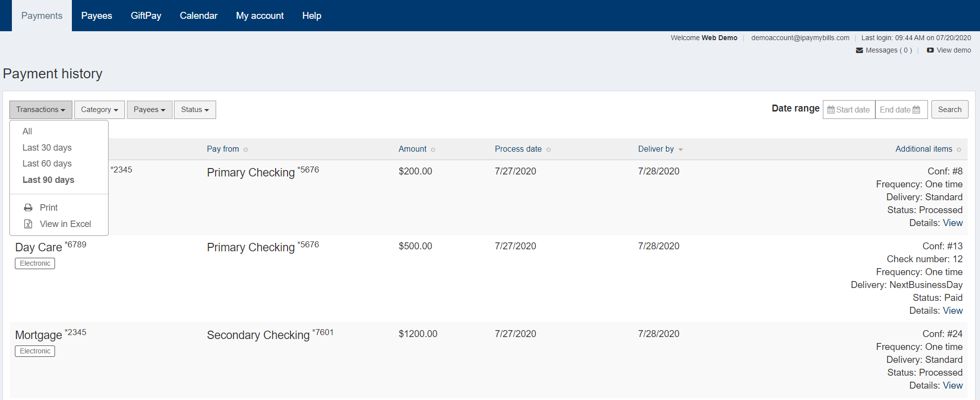
Task: View details for Conf #13 payment
Action: [x=953, y=311]
